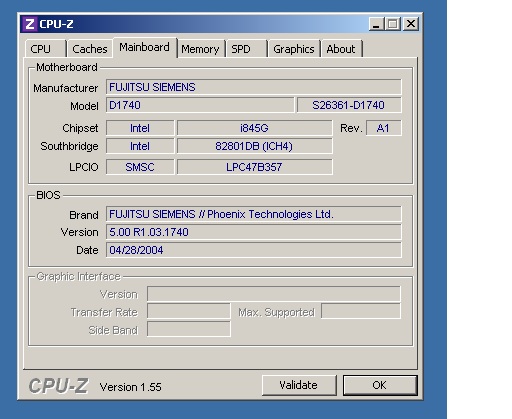This screenshot has width=512, height=419.
Task: Click the Southbridge label
Action: (69, 146)
